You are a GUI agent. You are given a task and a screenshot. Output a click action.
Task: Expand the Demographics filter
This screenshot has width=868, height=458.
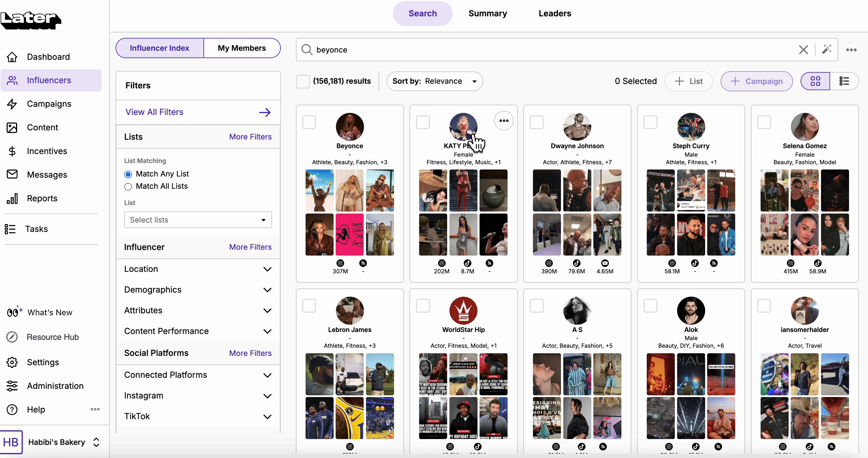pos(198,290)
